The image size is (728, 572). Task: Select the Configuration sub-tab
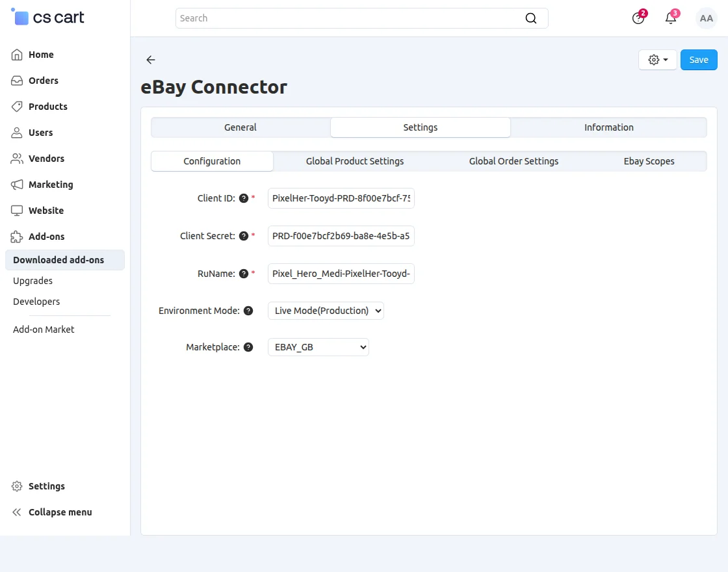pyautogui.click(x=212, y=161)
